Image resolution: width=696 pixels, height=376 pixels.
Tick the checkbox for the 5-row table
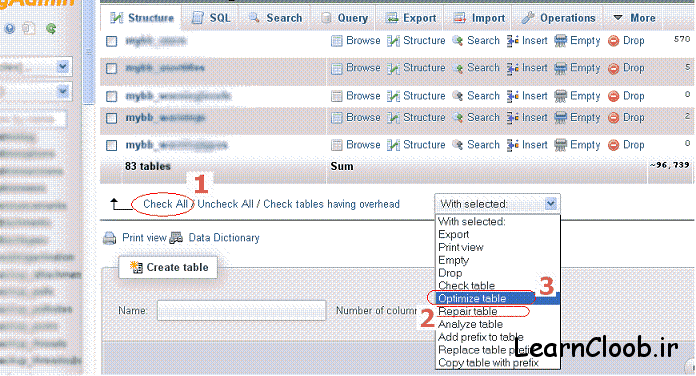coord(111,69)
